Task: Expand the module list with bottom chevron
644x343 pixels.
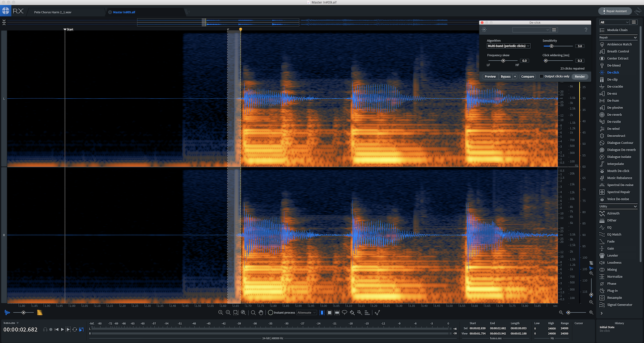Action: click(602, 314)
